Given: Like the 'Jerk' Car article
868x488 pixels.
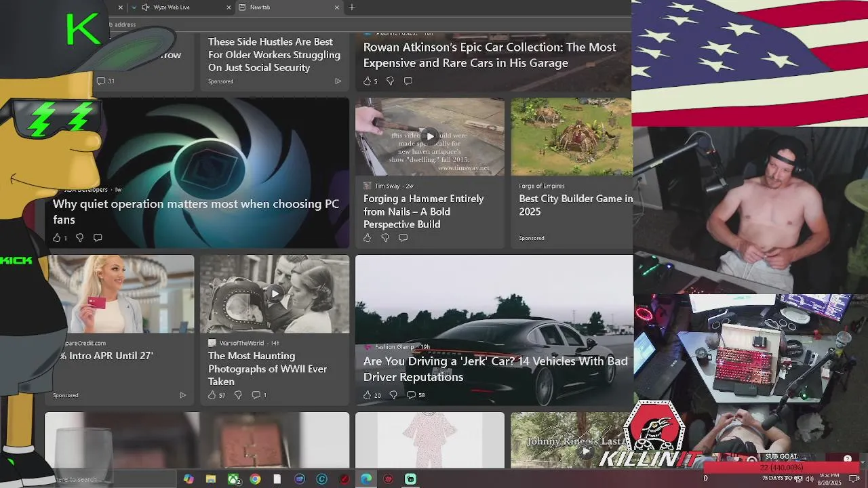Looking at the screenshot, I should [368, 395].
